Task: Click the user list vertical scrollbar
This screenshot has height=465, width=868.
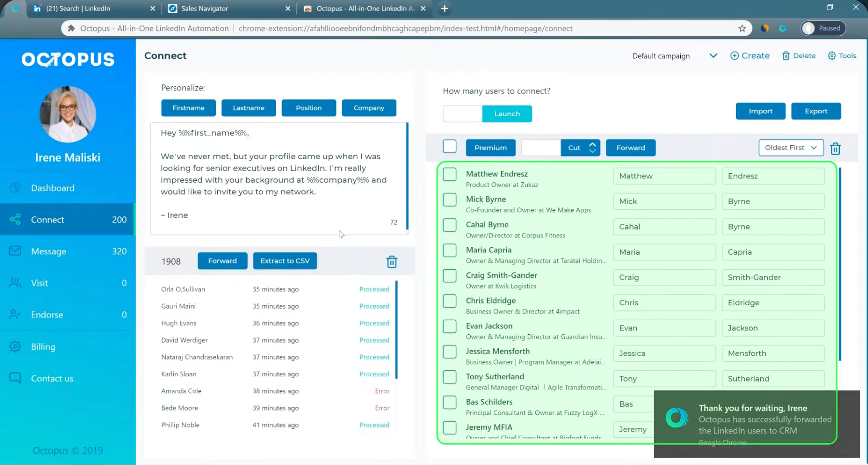Action: pos(840,264)
